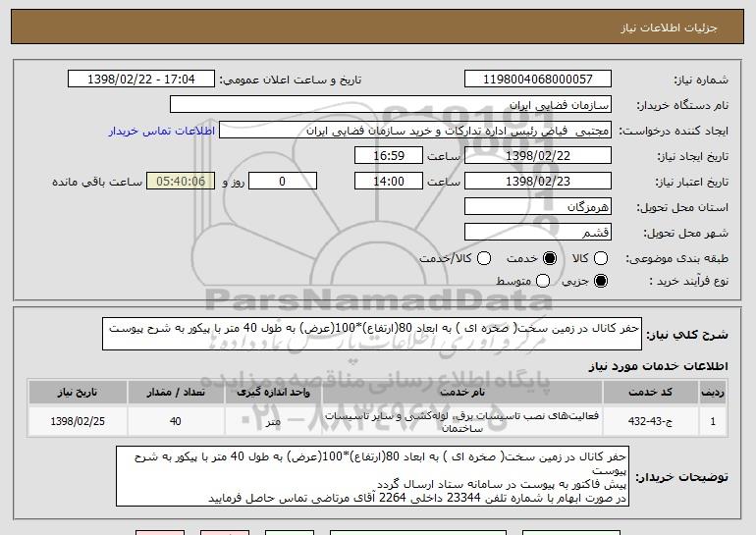Click remaining time countdown 05:40:06
This screenshot has height=535, width=756.
pos(181,182)
